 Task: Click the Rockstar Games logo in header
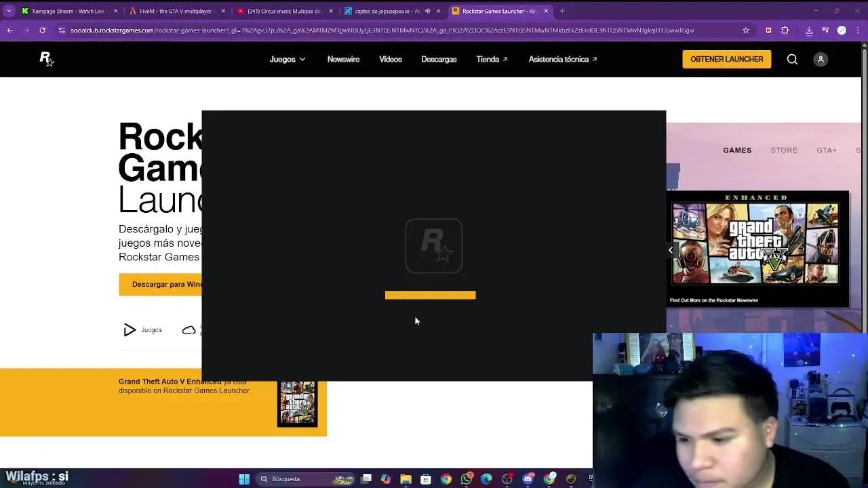click(x=46, y=60)
